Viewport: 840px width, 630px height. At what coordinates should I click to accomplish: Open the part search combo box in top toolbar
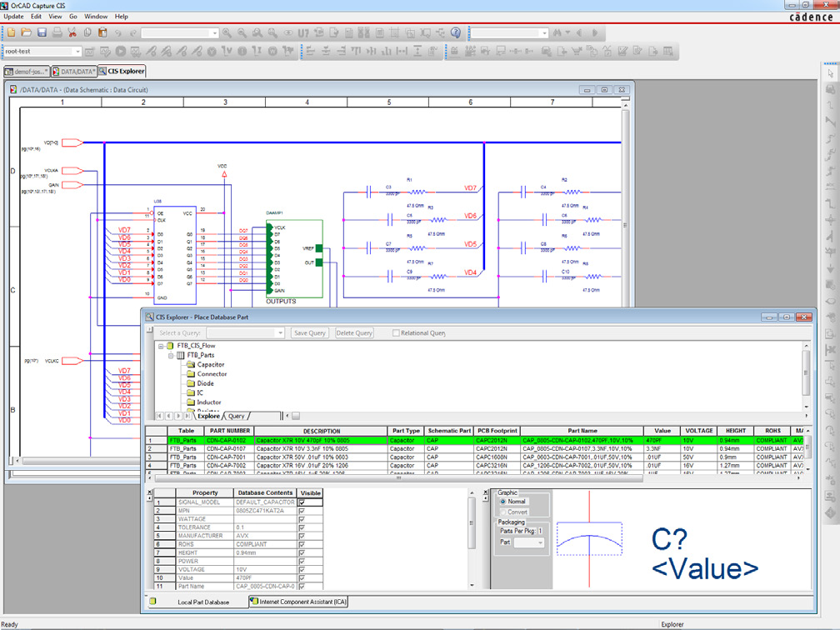[x=179, y=33]
